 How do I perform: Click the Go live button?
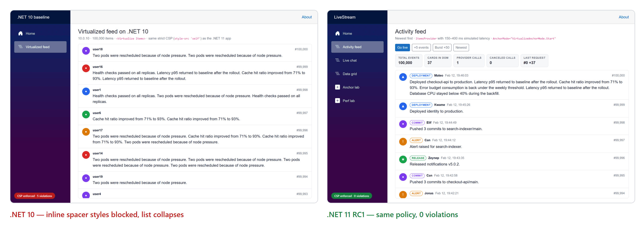402,47
